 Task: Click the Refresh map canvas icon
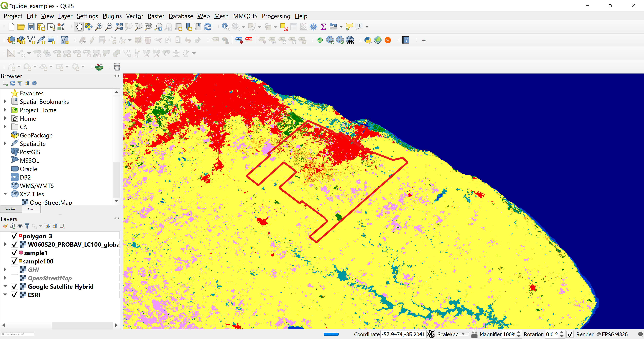[208, 27]
